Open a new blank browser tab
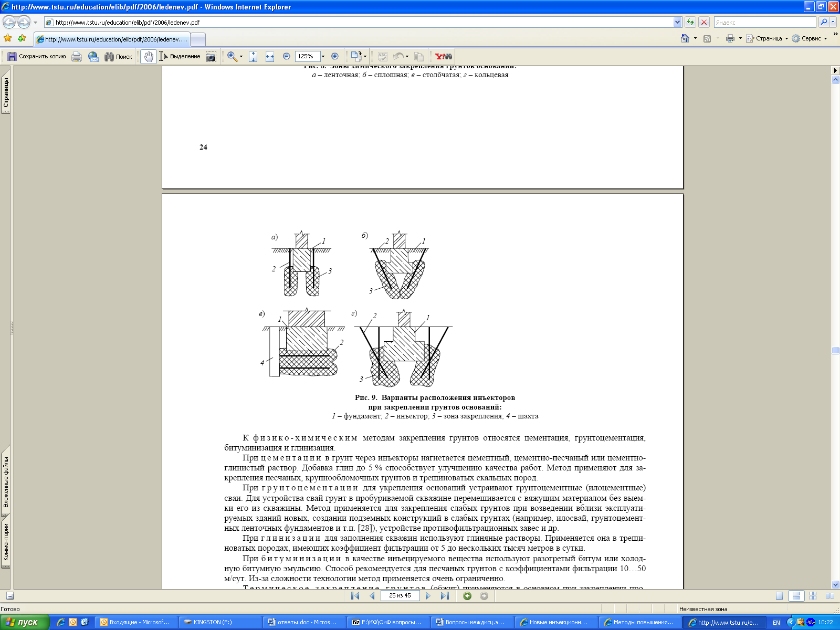840x630 pixels. click(197, 40)
